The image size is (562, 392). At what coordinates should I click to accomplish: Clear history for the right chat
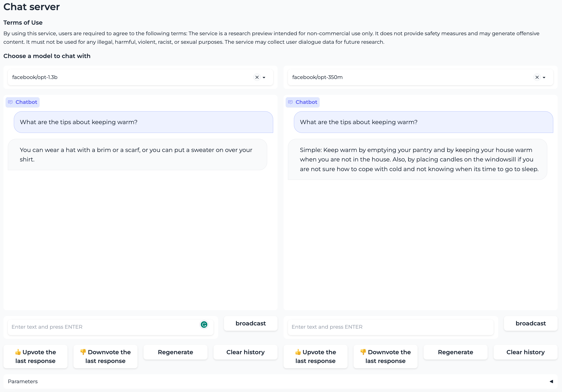tap(525, 352)
